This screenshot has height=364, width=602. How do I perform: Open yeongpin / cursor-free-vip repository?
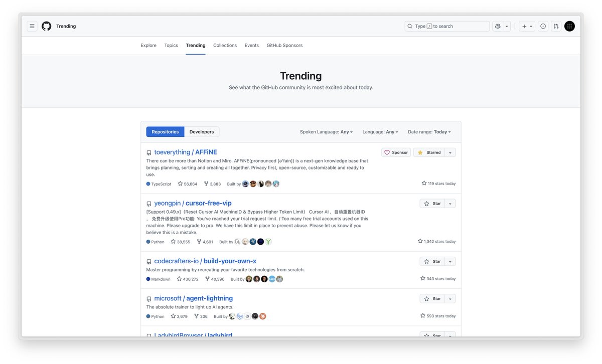coord(193,203)
